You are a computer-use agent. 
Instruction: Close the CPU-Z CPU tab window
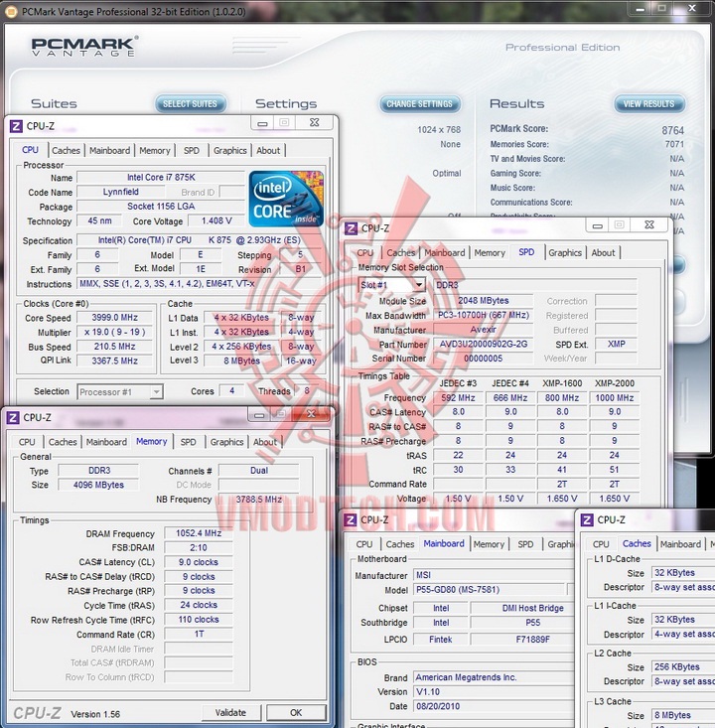[x=315, y=122]
